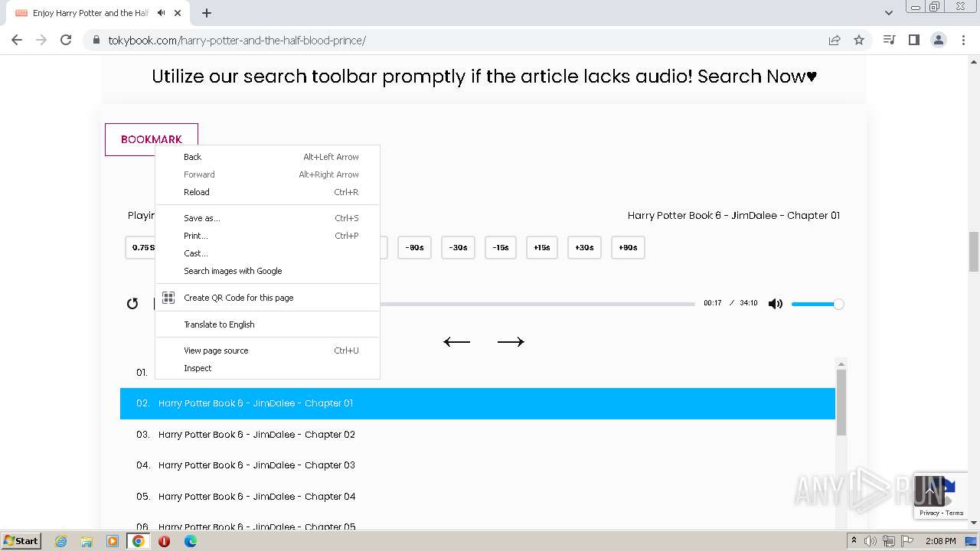Viewport: 980px width, 551px height.
Task: Choose Save as... in the context menu
Action: tap(267, 218)
